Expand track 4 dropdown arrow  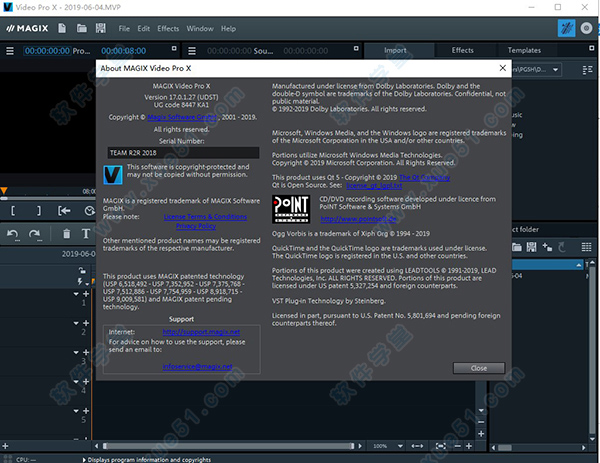click(x=76, y=382)
